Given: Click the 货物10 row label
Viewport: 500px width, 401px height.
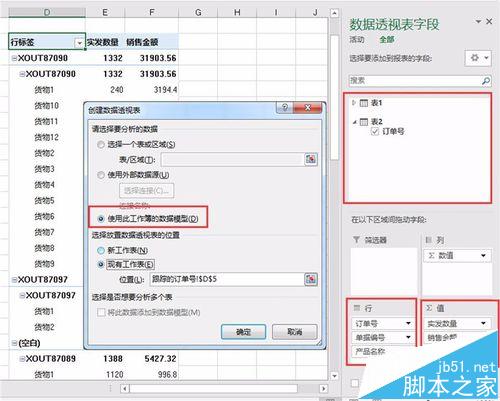Looking at the screenshot, I should coord(47,106).
